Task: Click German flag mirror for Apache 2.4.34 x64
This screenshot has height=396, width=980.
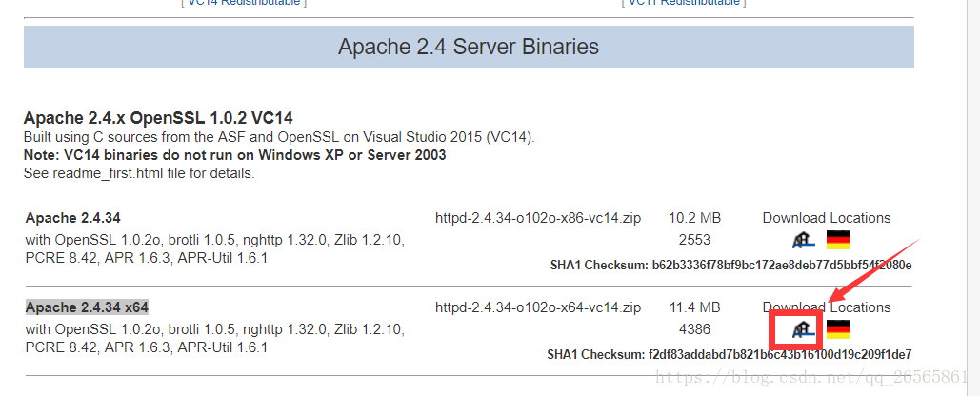Action: [837, 329]
